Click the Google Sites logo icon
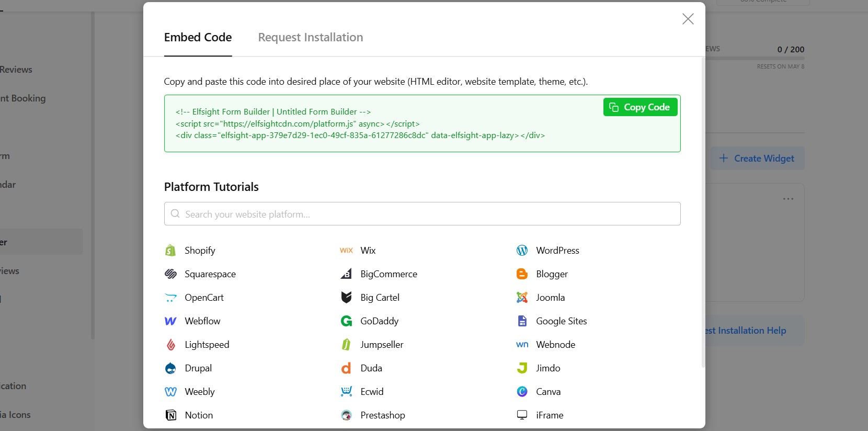 click(x=522, y=321)
